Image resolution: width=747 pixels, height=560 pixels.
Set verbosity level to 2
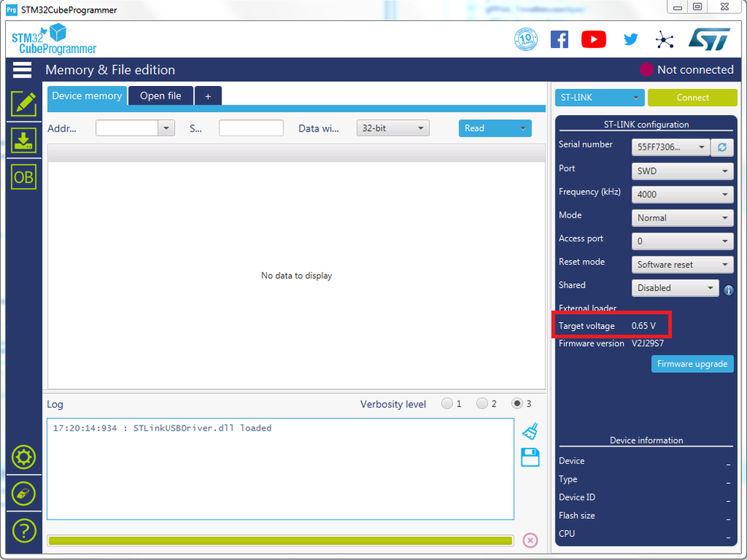point(482,404)
